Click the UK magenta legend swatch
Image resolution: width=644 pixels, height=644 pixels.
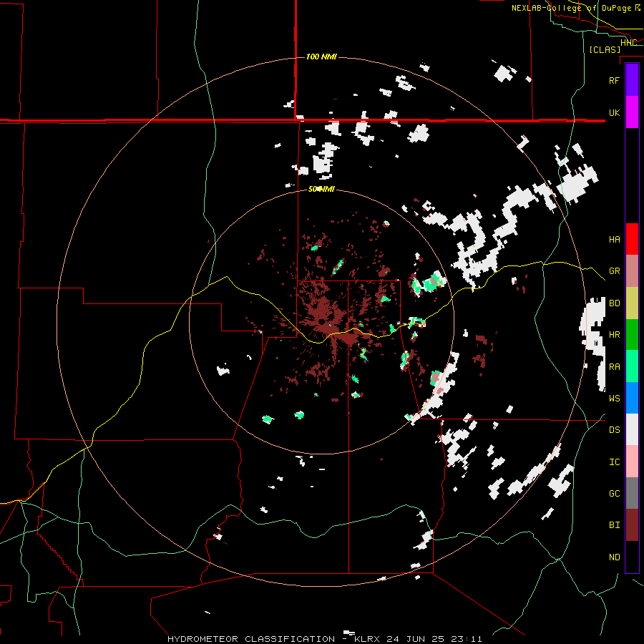click(x=632, y=112)
